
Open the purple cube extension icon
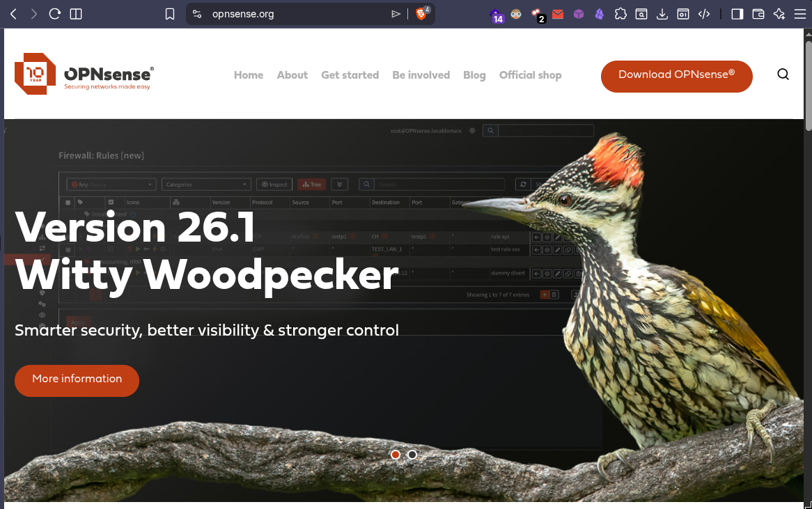pyautogui.click(x=579, y=15)
